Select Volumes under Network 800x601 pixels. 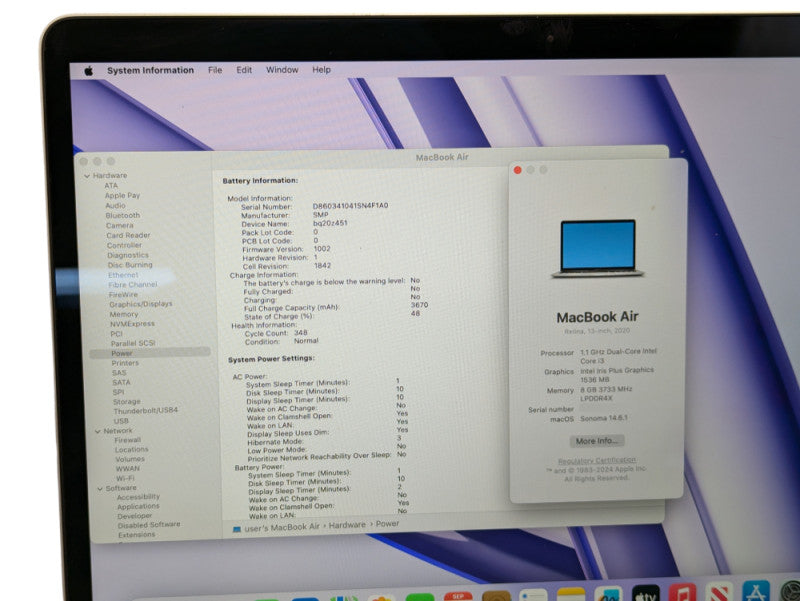(x=130, y=459)
